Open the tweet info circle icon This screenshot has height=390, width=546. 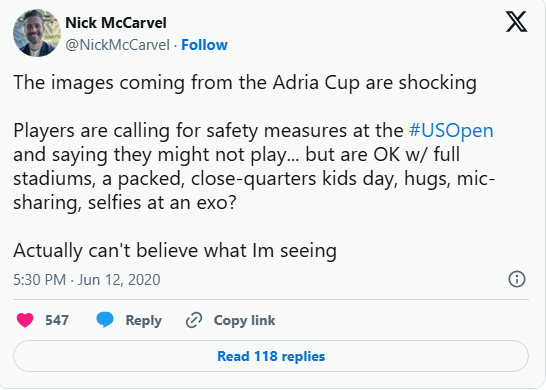pyautogui.click(x=517, y=279)
